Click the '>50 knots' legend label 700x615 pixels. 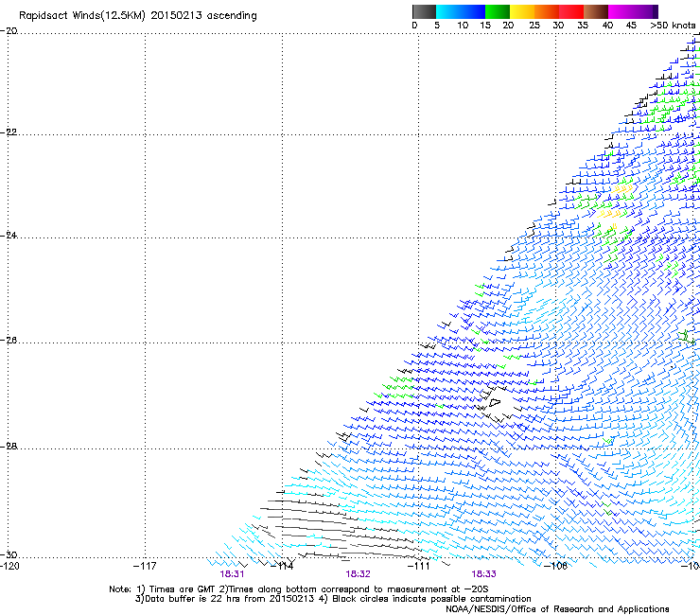pyautogui.click(x=673, y=26)
